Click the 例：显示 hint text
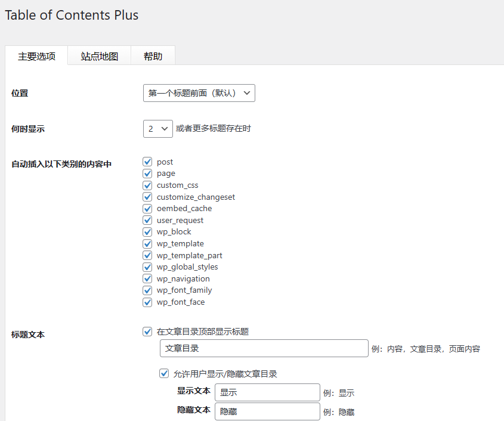This screenshot has height=421, width=504. click(x=339, y=393)
